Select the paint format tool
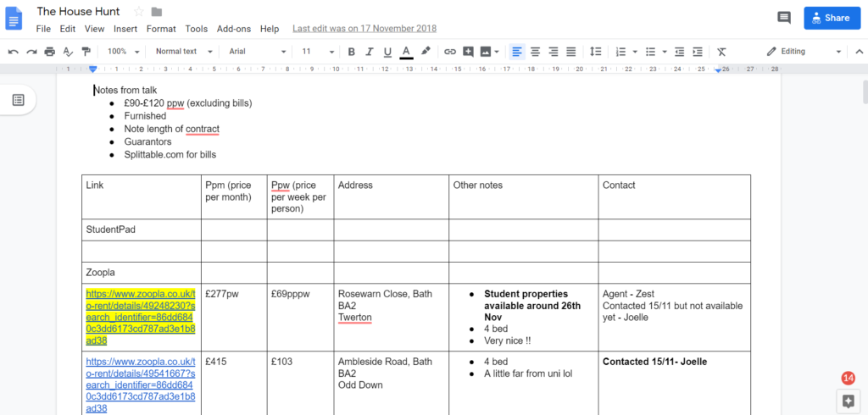 click(86, 52)
